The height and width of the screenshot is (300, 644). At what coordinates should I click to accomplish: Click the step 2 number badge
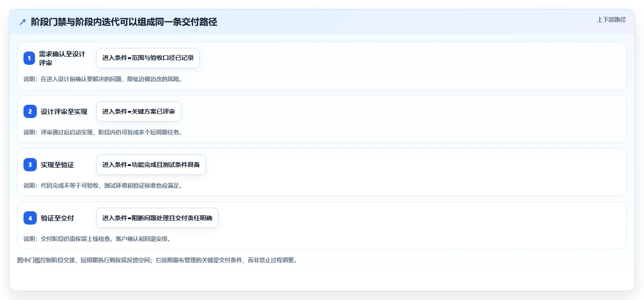[x=30, y=111]
